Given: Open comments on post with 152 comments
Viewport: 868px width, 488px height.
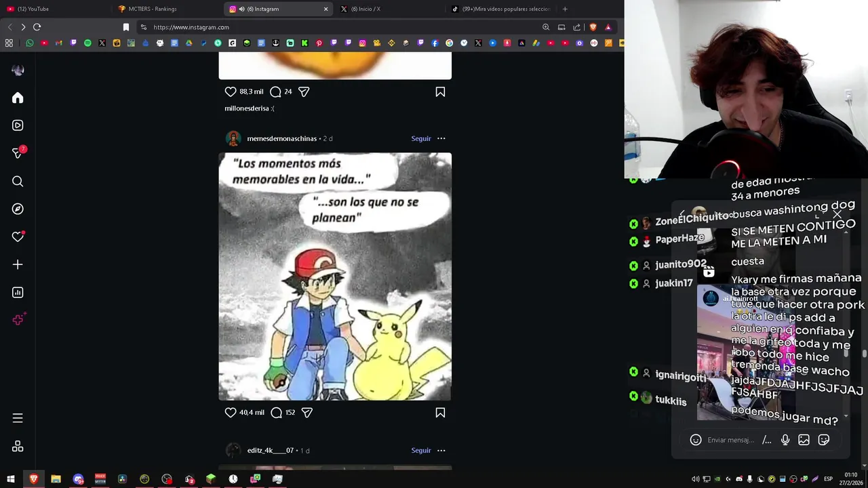Looking at the screenshot, I should point(277,412).
